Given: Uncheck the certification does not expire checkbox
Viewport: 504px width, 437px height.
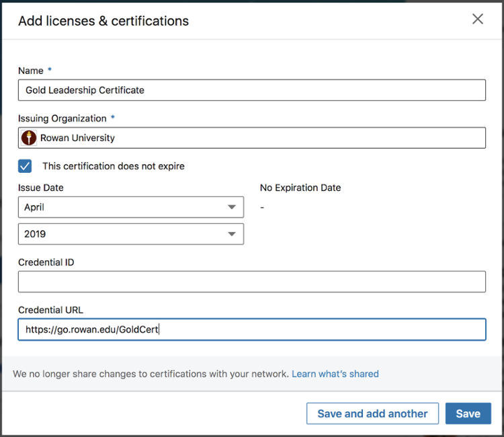Looking at the screenshot, I should (x=25, y=166).
